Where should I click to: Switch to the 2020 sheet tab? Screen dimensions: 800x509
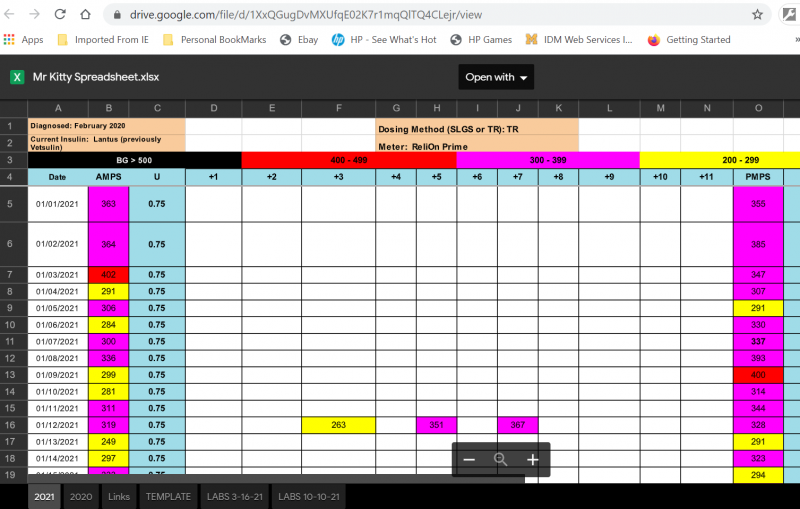(81, 496)
